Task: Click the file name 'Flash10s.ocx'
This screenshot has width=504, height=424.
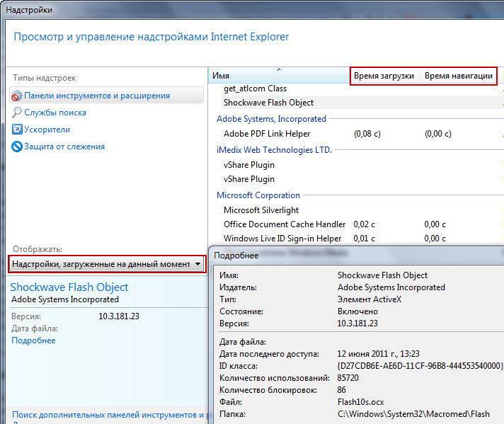Action: tap(360, 402)
